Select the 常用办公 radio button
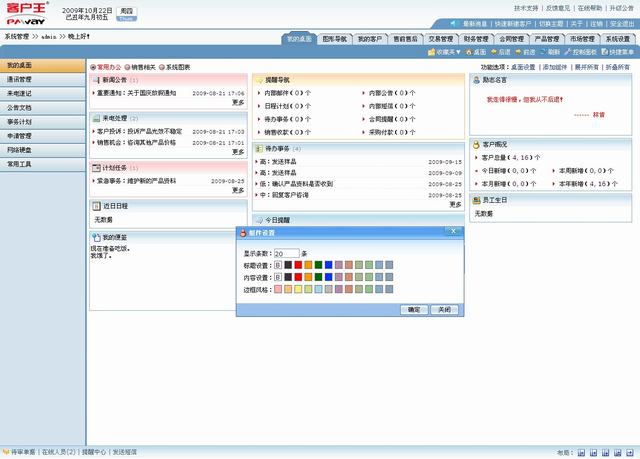Image resolution: width=640 pixels, height=459 pixels. [93, 66]
